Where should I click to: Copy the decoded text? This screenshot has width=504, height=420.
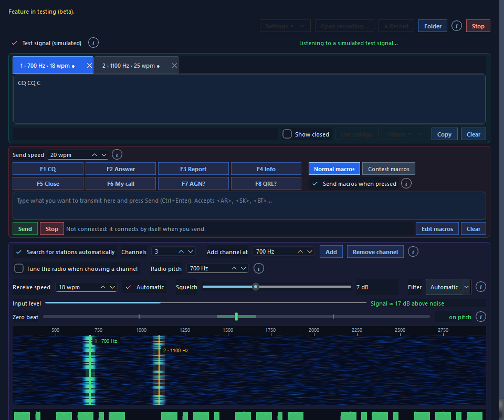click(x=444, y=134)
